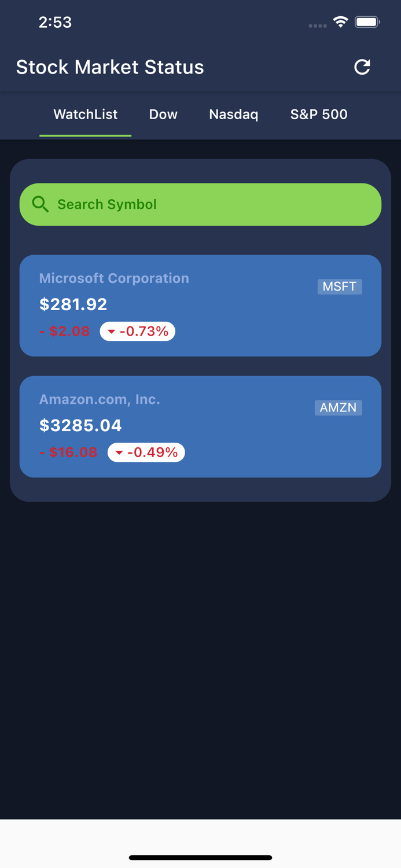Click the refresh icon in the header
This screenshot has width=401, height=868.
(x=362, y=67)
